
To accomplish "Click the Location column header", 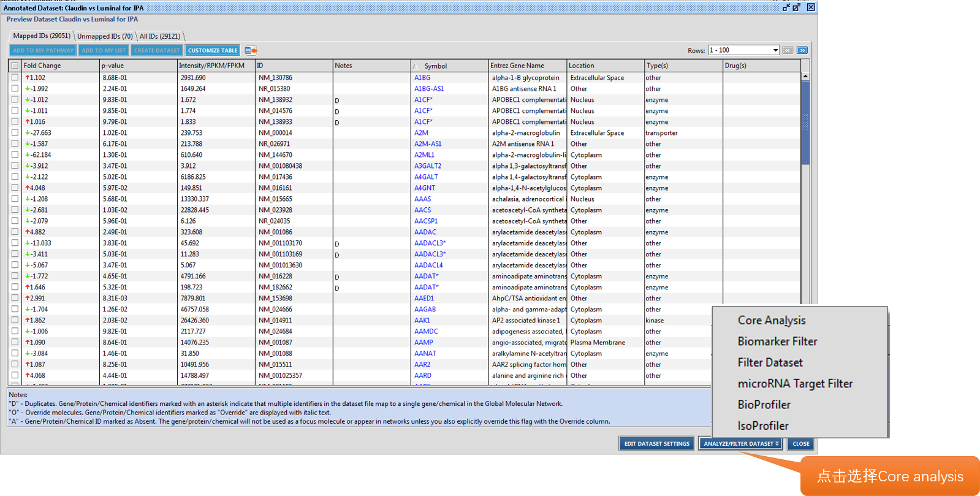I will tap(605, 66).
